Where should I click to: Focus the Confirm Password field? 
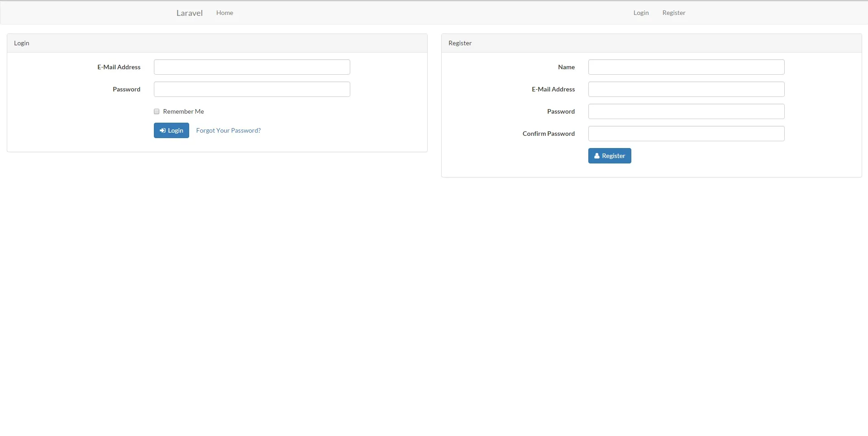coord(687,134)
